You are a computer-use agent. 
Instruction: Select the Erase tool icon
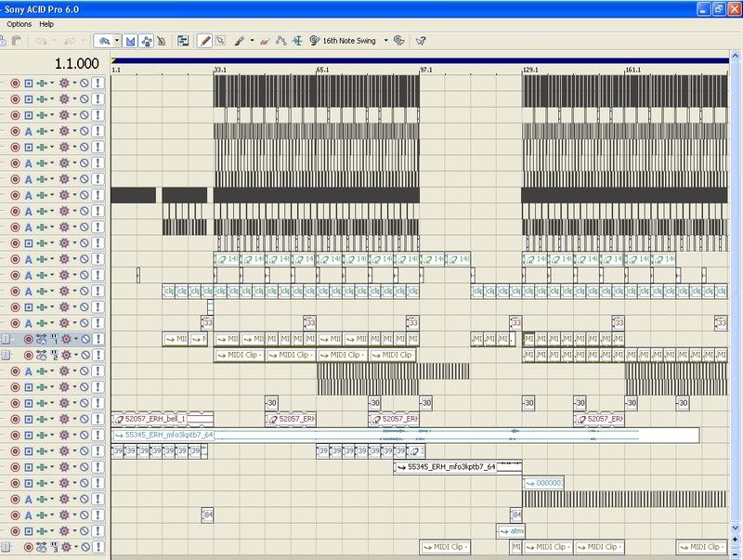click(x=265, y=41)
